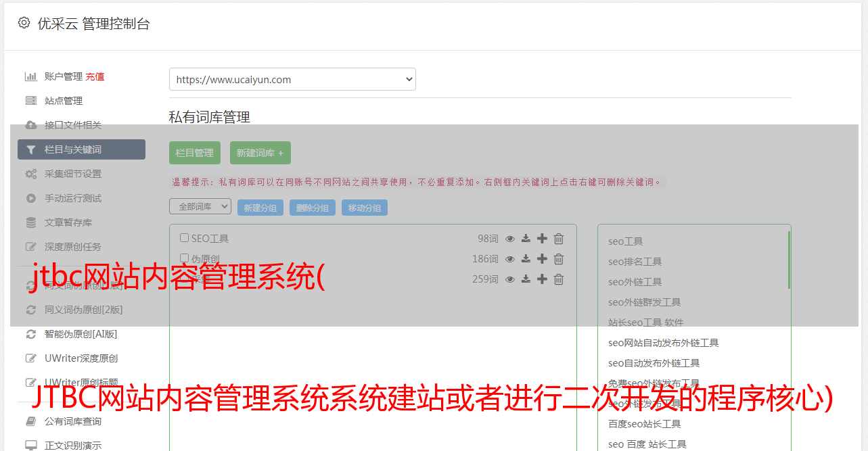Click the 栏目管理 button
Image resolution: width=868 pixels, height=451 pixels.
tap(195, 153)
